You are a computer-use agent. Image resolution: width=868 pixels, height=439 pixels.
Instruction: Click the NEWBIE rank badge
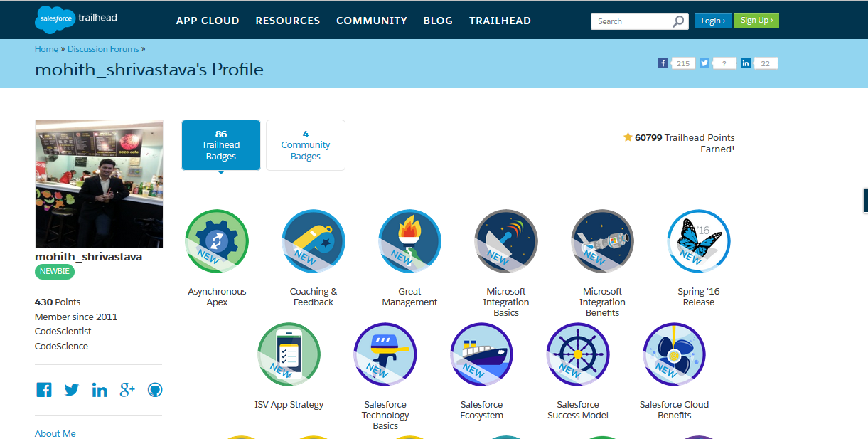(55, 272)
